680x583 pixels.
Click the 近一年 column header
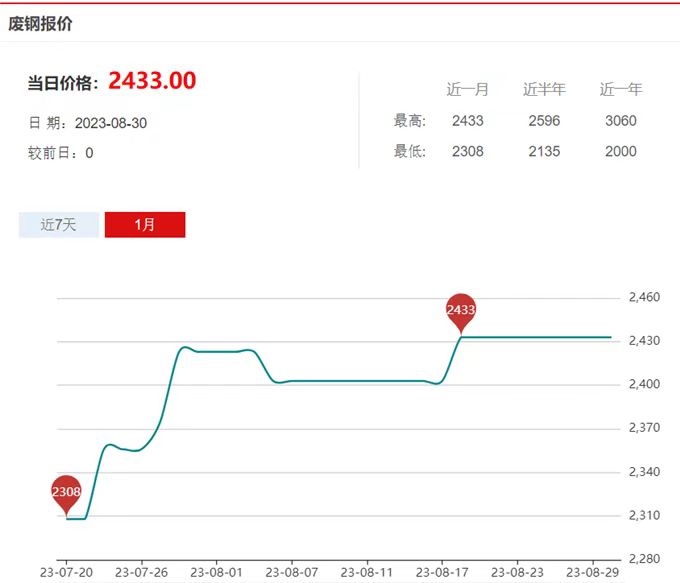tap(621, 89)
